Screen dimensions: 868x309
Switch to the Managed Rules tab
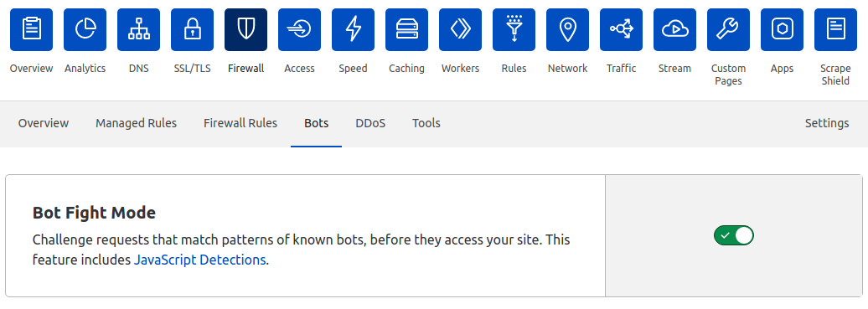(137, 123)
